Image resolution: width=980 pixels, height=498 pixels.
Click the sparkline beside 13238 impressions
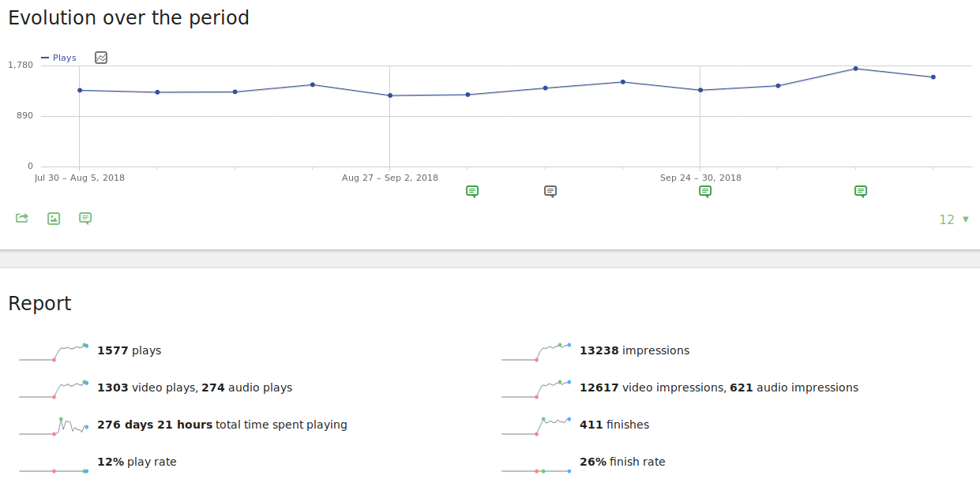(x=536, y=351)
